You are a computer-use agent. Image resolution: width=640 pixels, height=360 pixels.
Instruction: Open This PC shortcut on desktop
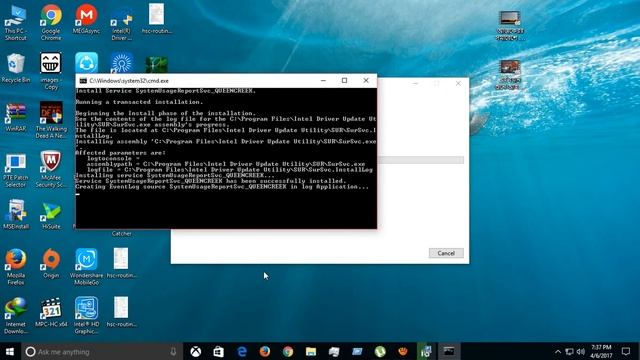16,23
